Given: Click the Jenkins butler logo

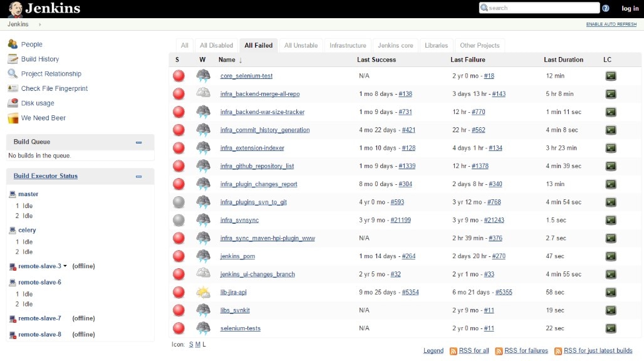Looking at the screenshot, I should point(14,9).
